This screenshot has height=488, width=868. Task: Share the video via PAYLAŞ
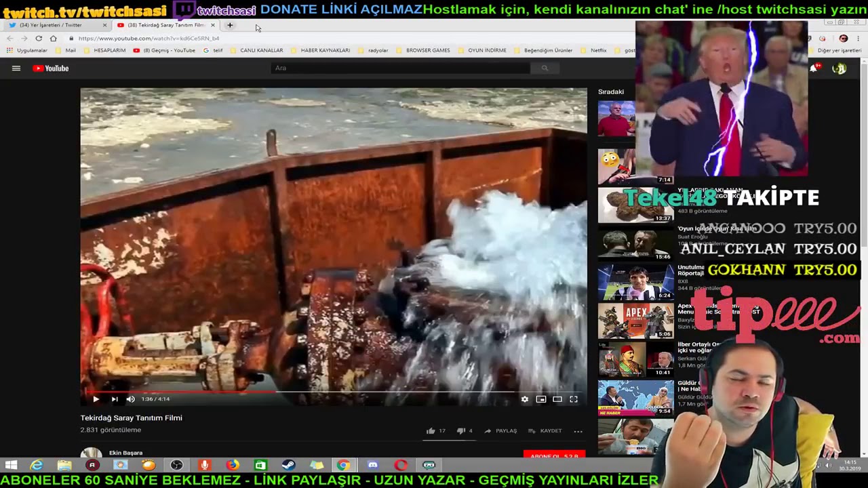[x=500, y=430]
